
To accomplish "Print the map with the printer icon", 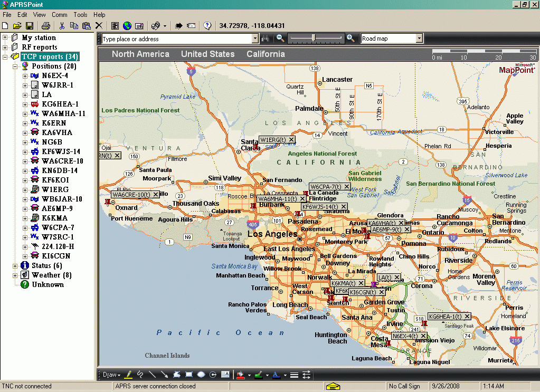I will (46, 25).
